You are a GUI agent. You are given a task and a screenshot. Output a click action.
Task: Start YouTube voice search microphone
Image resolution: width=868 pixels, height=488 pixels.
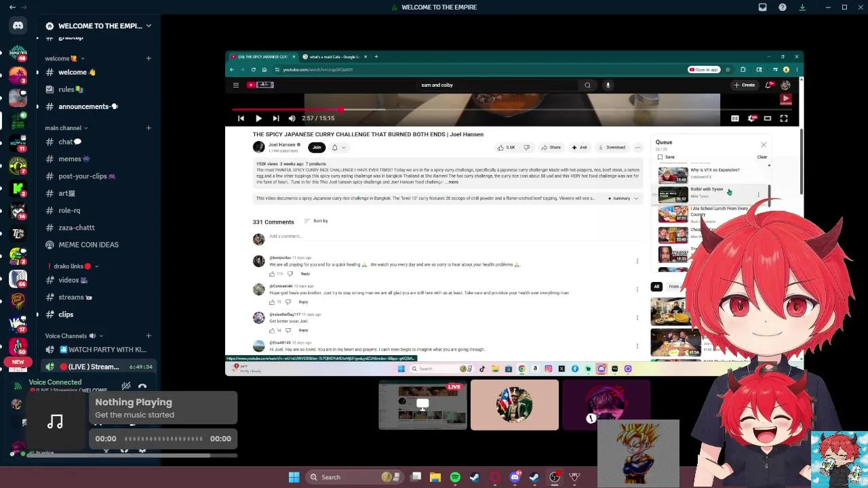608,85
